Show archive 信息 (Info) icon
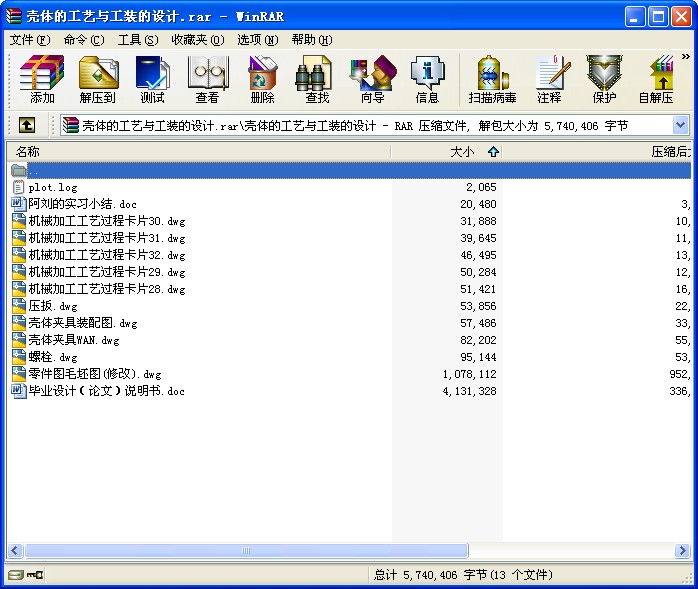The height and width of the screenshot is (589, 698). click(x=427, y=80)
